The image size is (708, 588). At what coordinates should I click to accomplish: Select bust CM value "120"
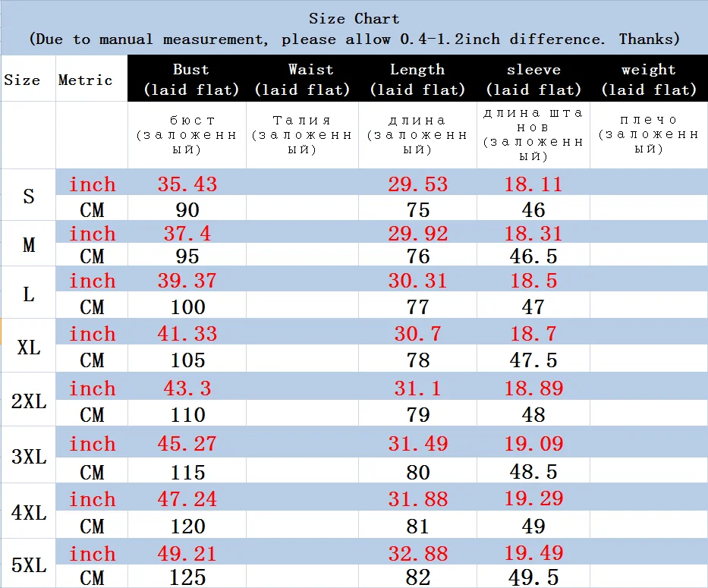click(188, 526)
